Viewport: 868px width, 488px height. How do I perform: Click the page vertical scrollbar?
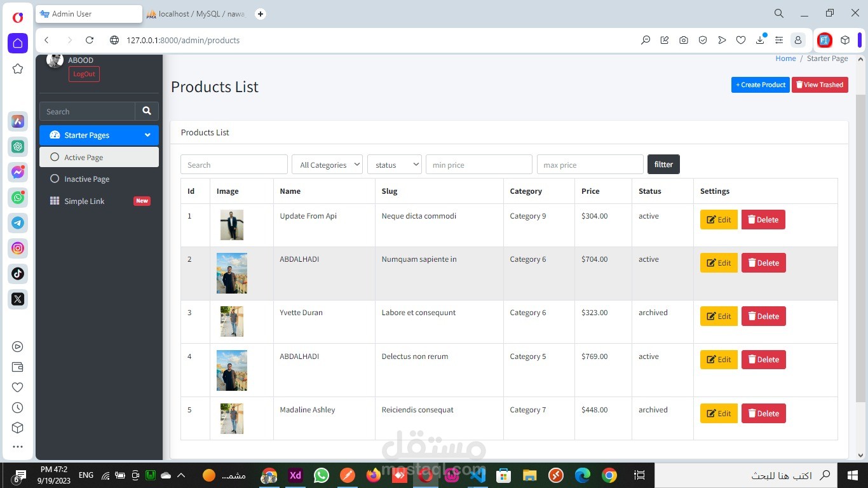click(861, 248)
